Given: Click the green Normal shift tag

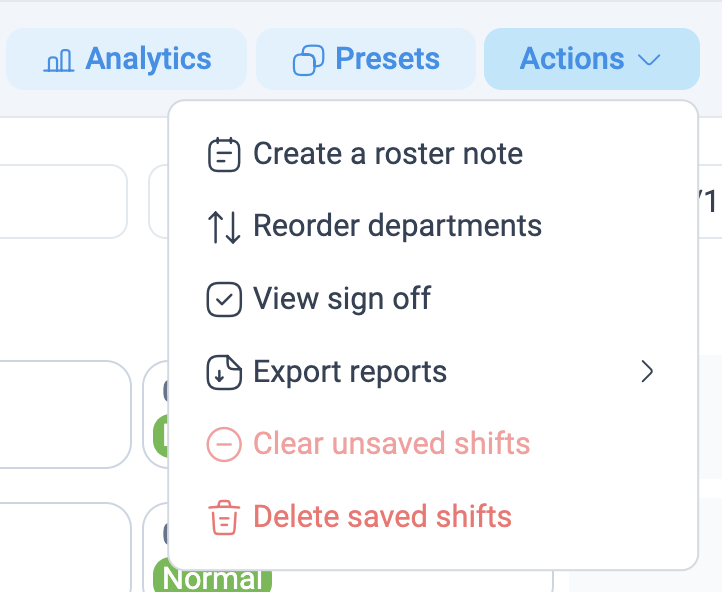Looking at the screenshot, I should click(212, 578).
